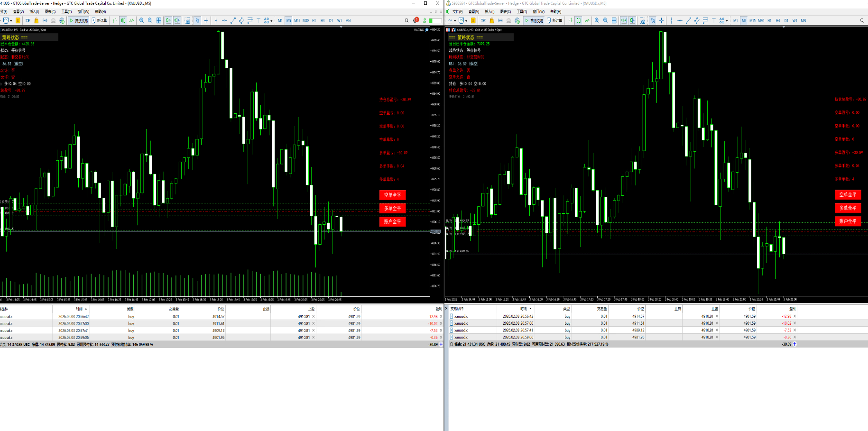Select the crosshair tool in left window

(206, 20)
